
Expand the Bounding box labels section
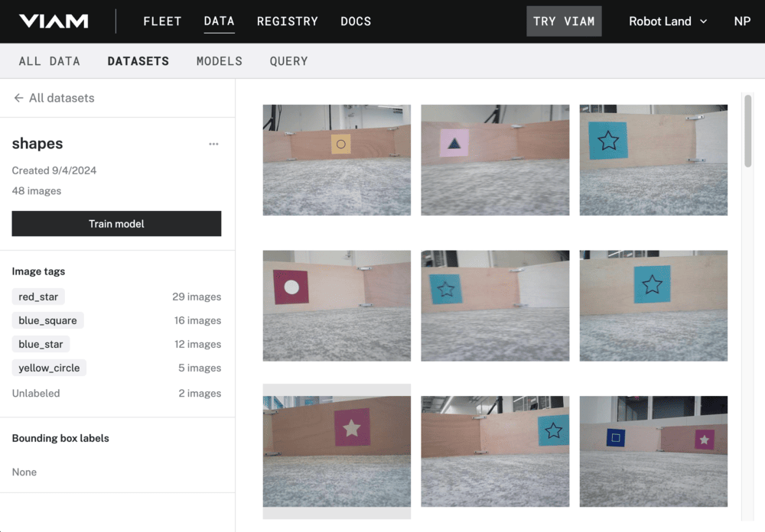pyautogui.click(x=60, y=438)
